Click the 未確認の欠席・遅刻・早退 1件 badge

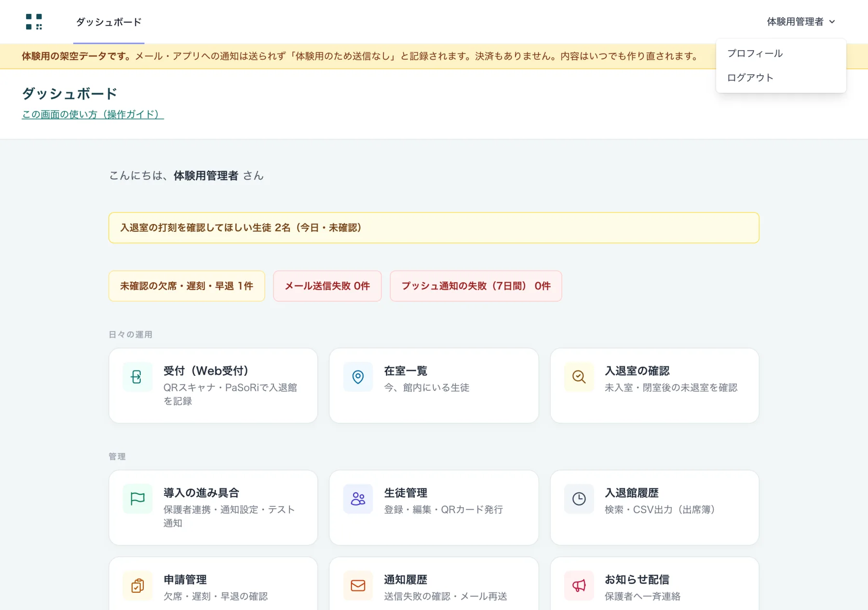pyautogui.click(x=187, y=286)
